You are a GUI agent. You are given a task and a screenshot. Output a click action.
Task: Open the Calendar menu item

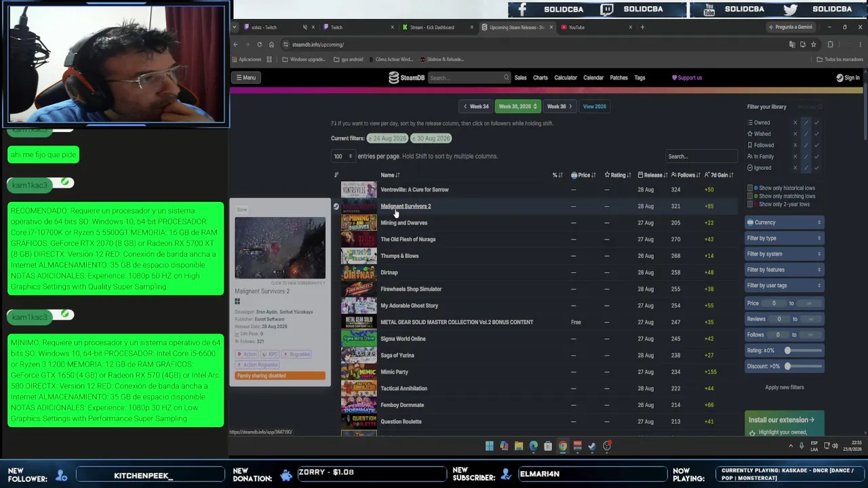(593, 78)
